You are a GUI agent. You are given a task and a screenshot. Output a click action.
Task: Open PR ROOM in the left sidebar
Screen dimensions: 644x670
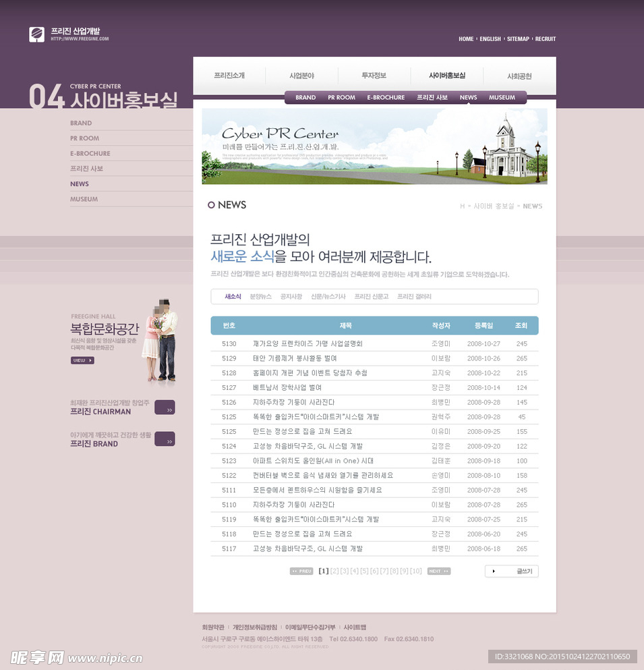[x=84, y=138]
